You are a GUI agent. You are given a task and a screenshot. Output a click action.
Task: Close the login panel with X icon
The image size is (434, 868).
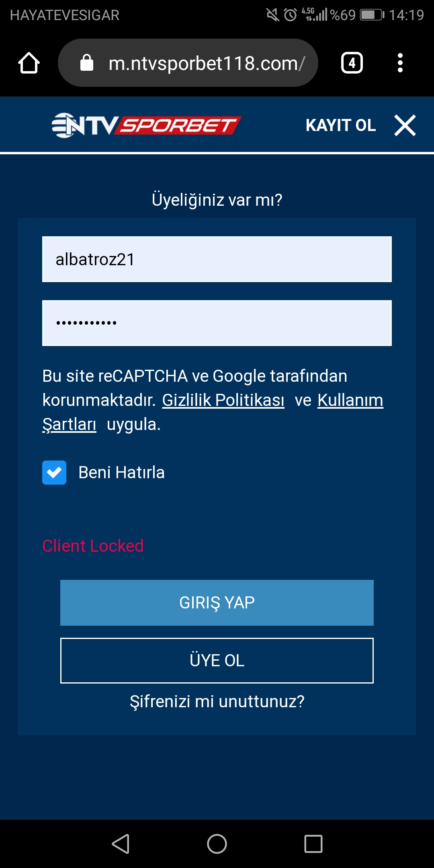coord(405,125)
